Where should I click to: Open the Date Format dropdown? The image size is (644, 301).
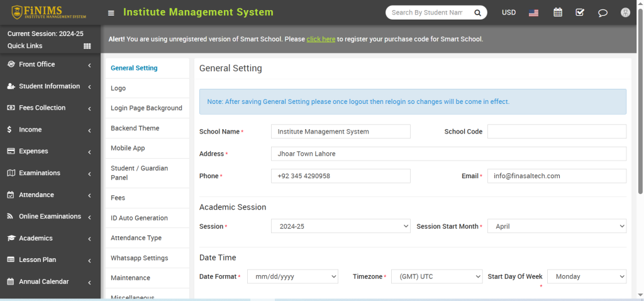coord(292,276)
